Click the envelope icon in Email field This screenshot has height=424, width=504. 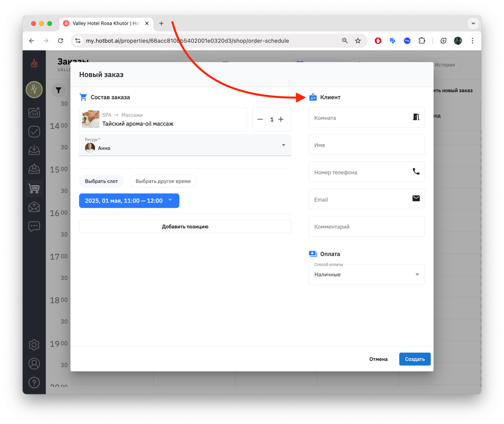416,198
